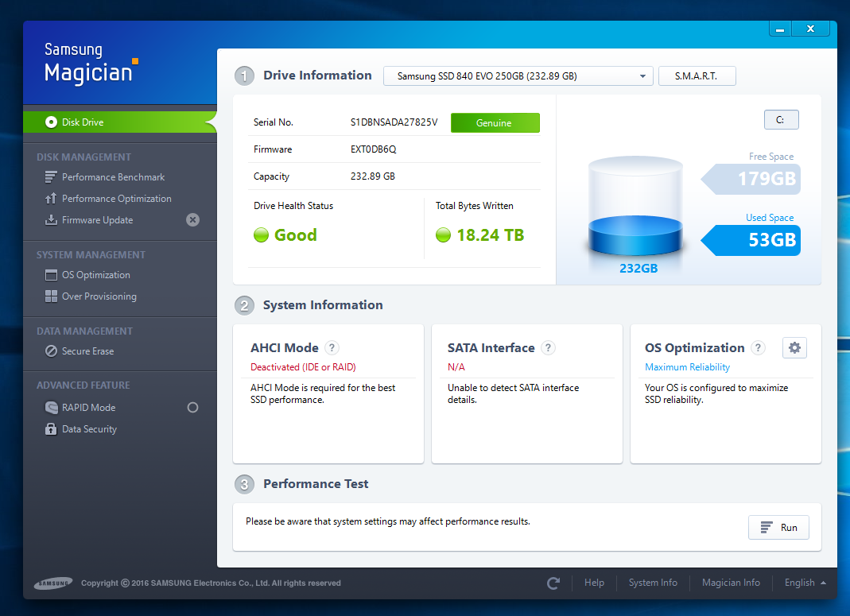
Task: Click the Samsung Magician logo
Action: (x=91, y=64)
